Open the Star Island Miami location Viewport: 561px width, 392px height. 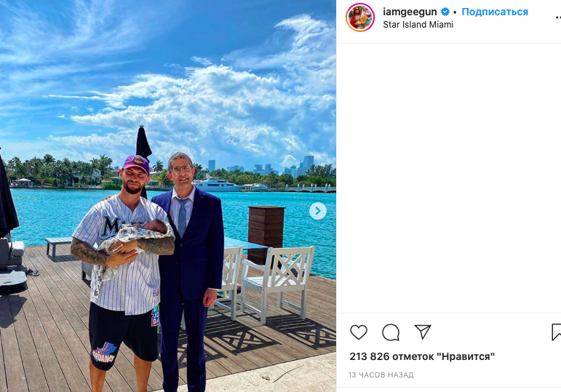pyautogui.click(x=418, y=25)
